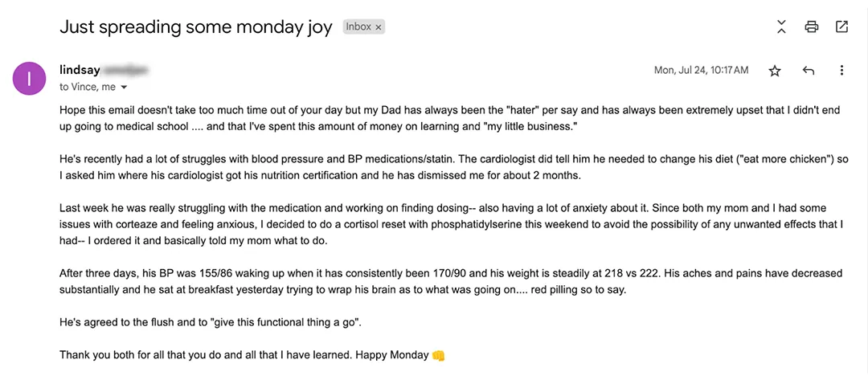Click the line 'He's agreed to the flush'
Image resolution: width=868 pixels, height=384 pixels.
pyautogui.click(x=211, y=322)
